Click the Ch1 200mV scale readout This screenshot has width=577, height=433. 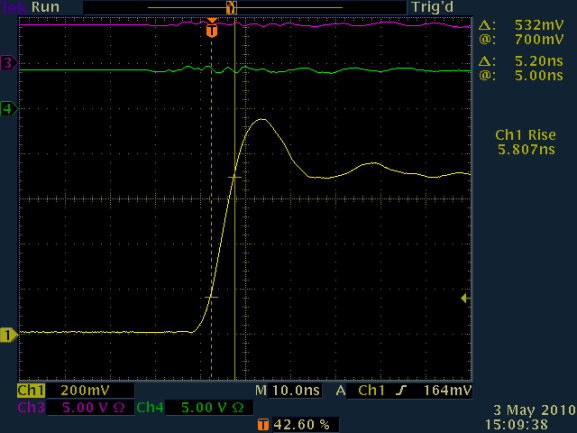85,391
